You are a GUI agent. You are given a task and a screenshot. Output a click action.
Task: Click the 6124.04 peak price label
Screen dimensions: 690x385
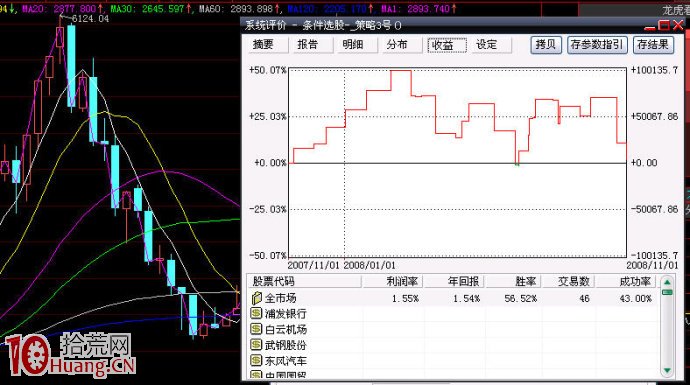click(x=90, y=19)
